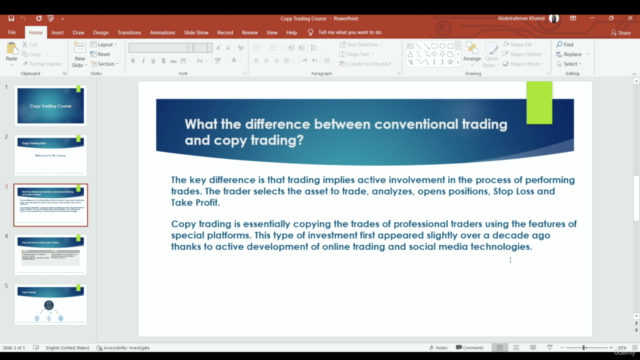Change font color swatch
Screen dimensions: 640x360
pos(234,61)
